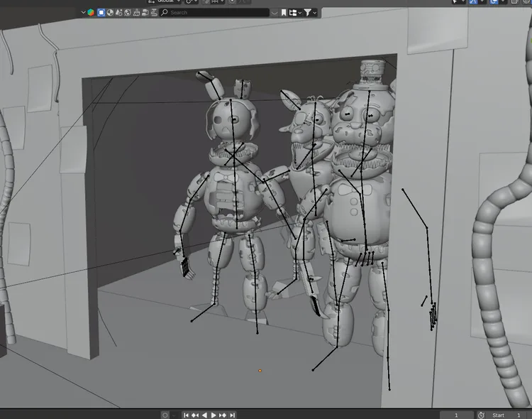Open the Global transform orientation dropdown
Viewport: 532px width, 419px height.
(x=165, y=1)
